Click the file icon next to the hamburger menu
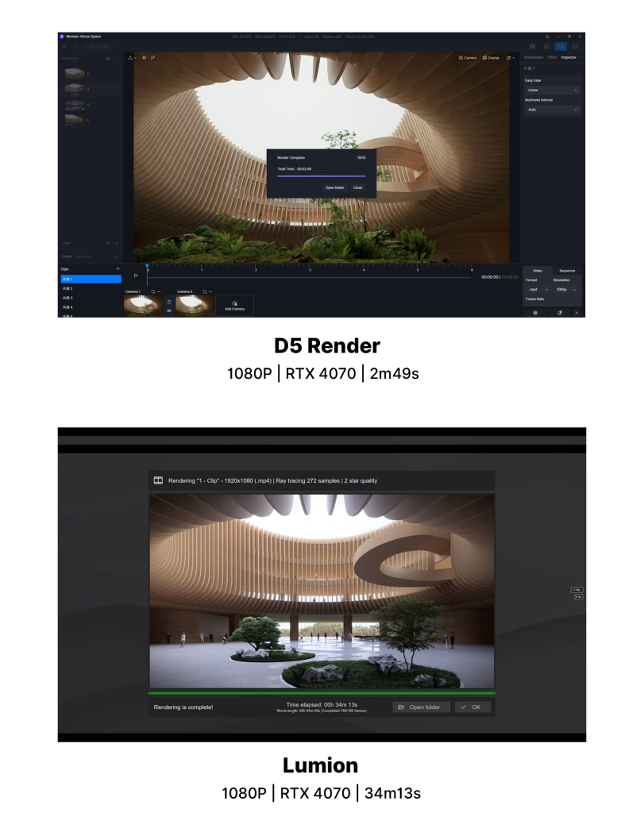644x813 pixels. pos(75,47)
